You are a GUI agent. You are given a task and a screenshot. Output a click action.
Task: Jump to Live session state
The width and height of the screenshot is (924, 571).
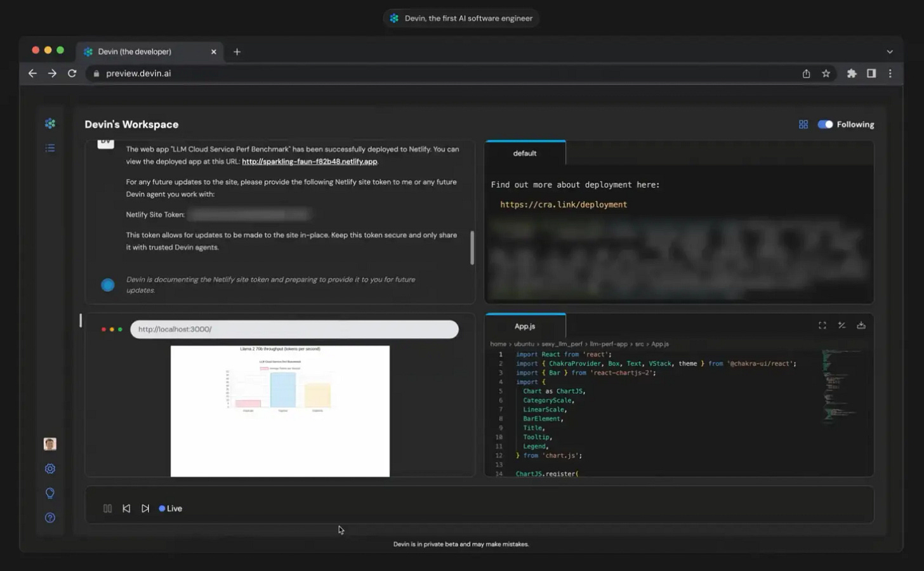[171, 508]
